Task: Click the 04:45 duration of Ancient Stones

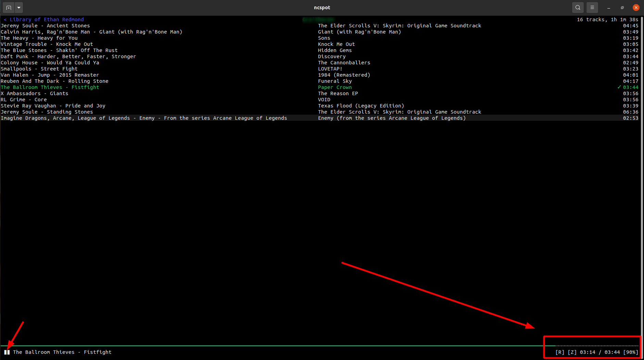Action: 631,26
